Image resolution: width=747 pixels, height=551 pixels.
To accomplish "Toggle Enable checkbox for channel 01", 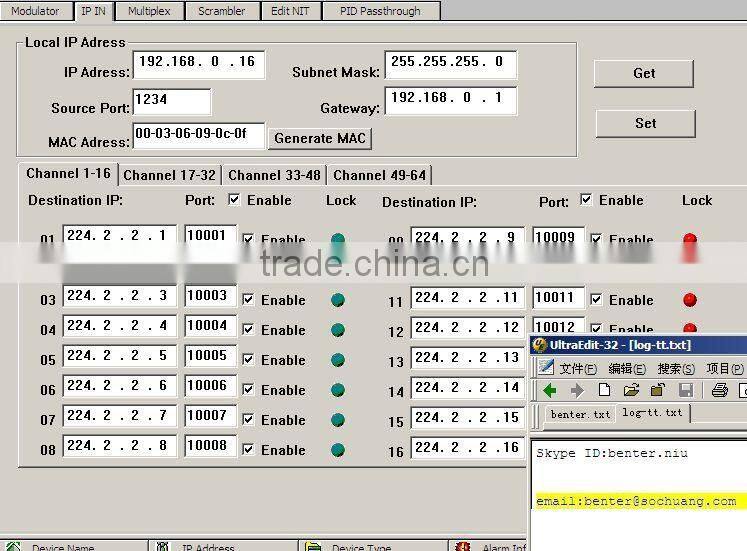I will click(x=248, y=239).
